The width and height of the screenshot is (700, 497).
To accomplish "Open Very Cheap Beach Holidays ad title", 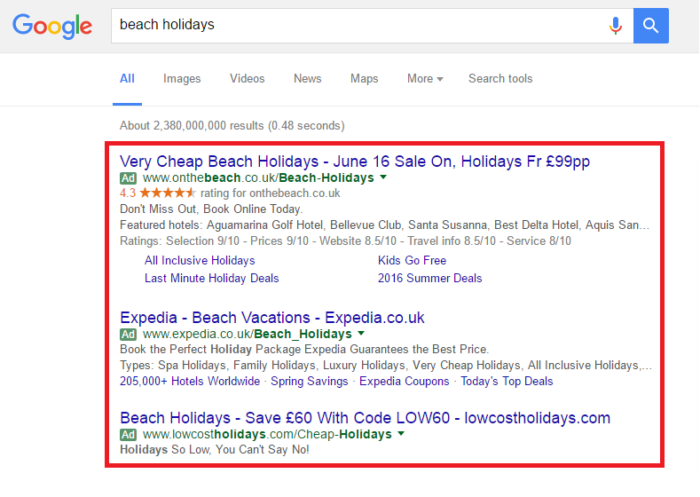I will [355, 161].
